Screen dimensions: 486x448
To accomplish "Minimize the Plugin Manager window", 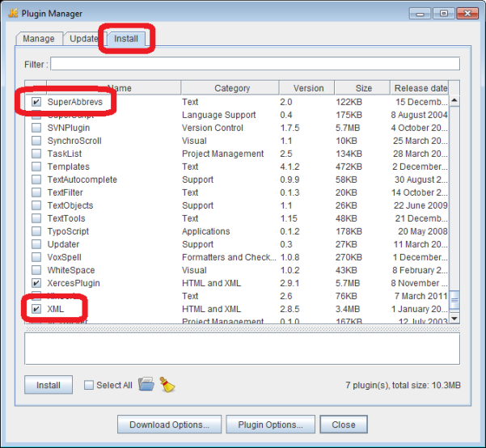I will pyautogui.click(x=420, y=14).
